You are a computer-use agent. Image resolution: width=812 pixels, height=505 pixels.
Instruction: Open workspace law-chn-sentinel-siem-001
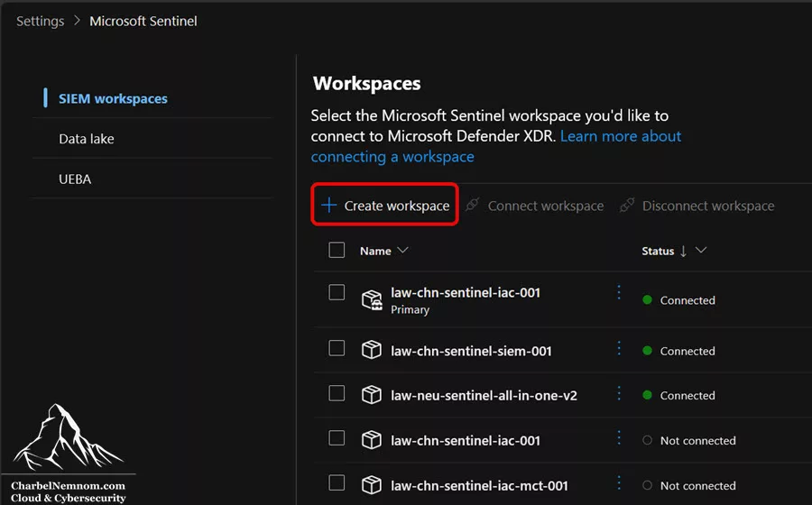471,351
